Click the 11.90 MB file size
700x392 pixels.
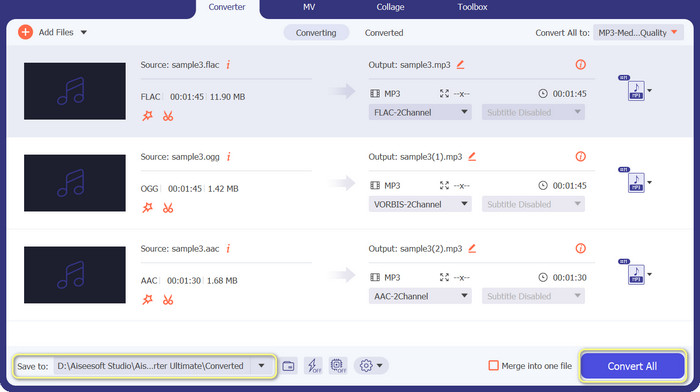[227, 96]
